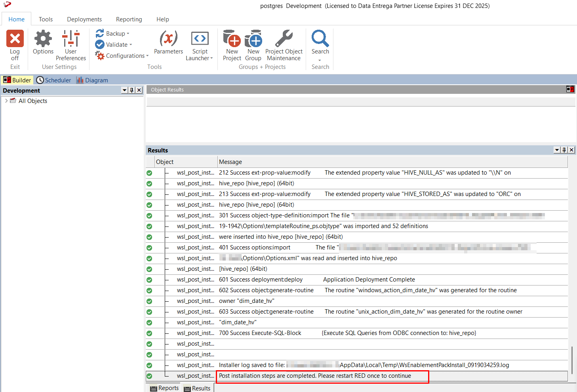
Task: Open the Results panel options dropdown
Action: click(557, 150)
